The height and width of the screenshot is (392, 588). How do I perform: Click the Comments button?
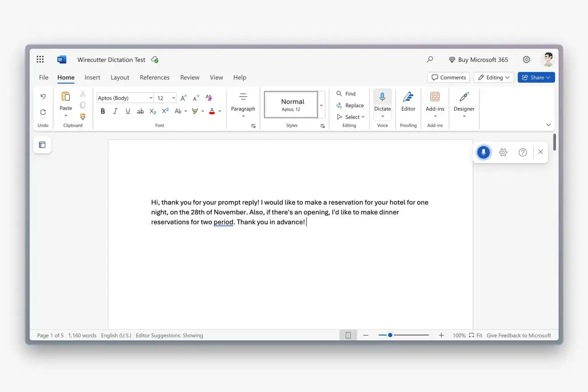click(x=448, y=78)
